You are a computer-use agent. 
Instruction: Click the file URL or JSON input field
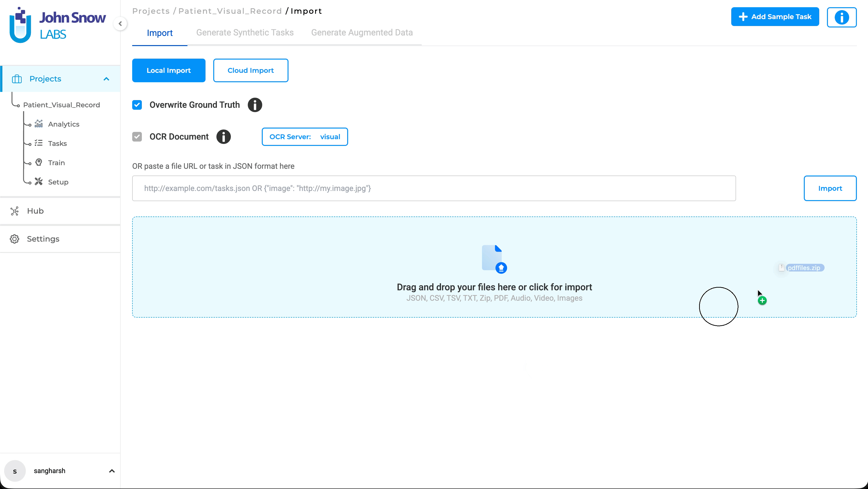click(x=434, y=188)
